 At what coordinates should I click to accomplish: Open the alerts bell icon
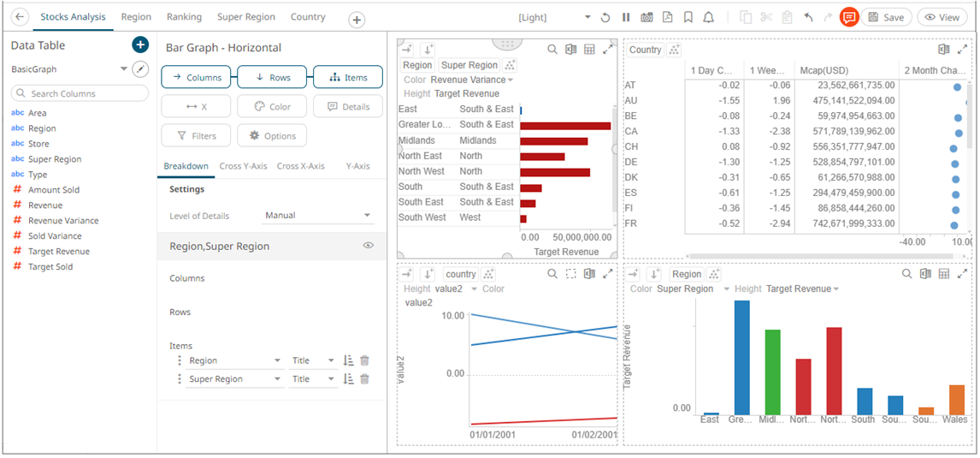point(708,17)
